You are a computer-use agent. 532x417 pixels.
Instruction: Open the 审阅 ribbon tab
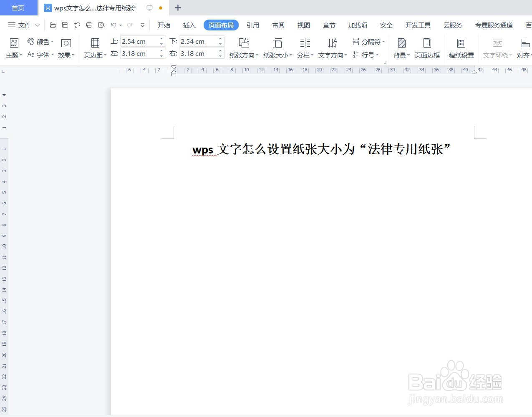click(278, 25)
